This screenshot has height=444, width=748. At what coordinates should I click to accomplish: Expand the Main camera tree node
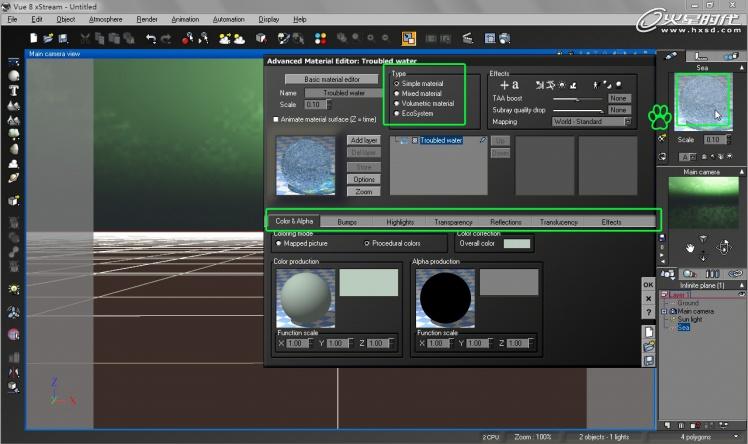[x=664, y=311]
